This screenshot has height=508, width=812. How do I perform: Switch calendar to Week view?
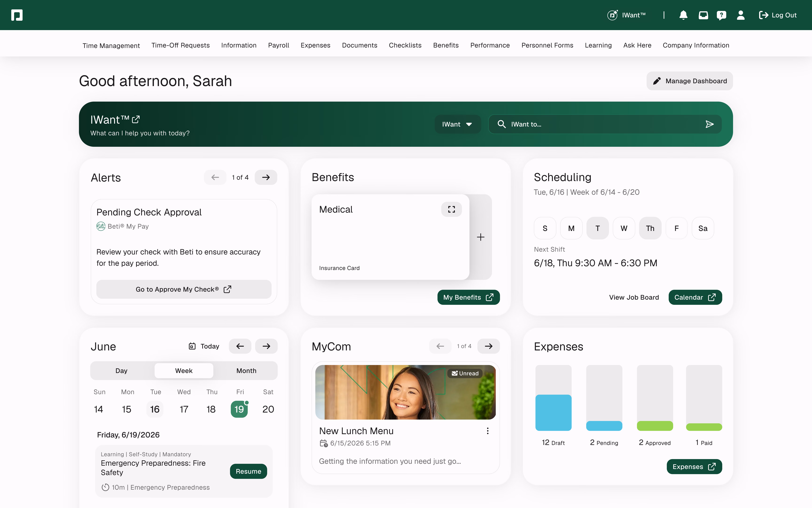click(184, 371)
